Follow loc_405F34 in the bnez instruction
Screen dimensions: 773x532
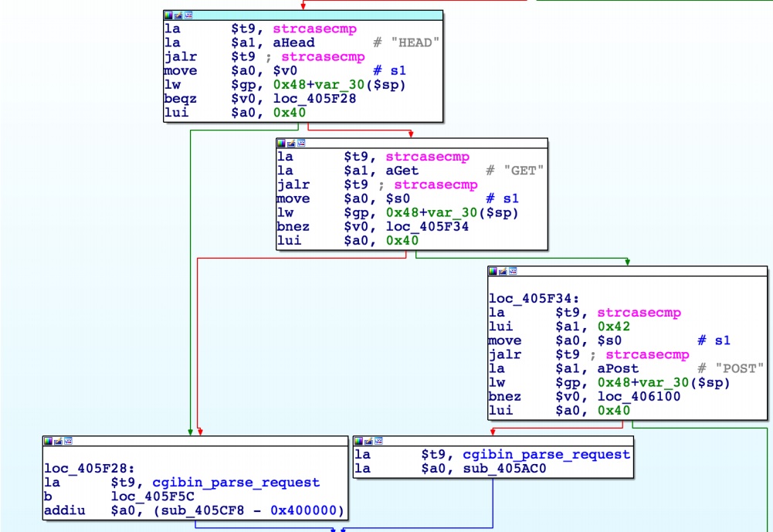pos(427,227)
